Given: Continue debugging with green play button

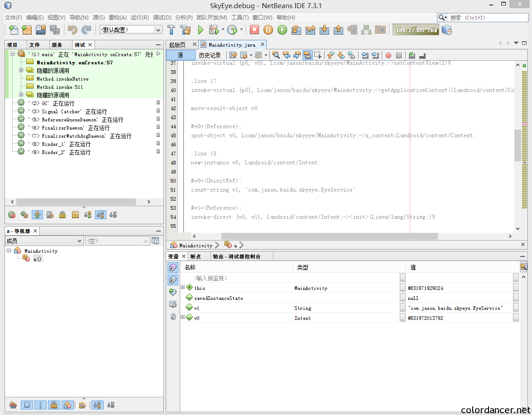Looking at the screenshot, I should pos(282,30).
